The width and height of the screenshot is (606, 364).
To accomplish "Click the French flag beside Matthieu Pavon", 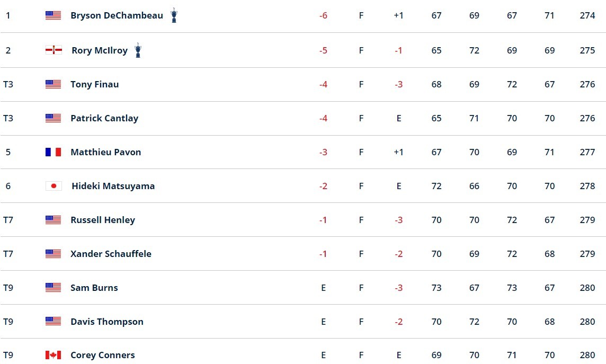I will click(53, 152).
